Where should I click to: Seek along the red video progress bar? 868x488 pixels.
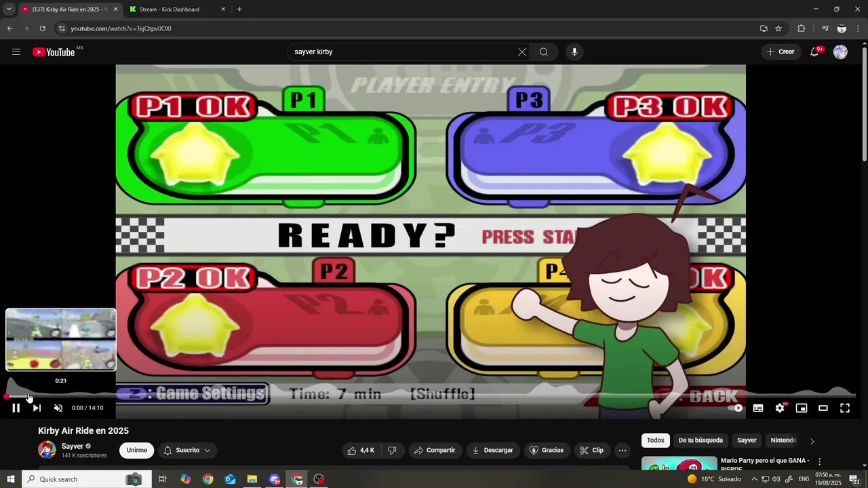431,396
